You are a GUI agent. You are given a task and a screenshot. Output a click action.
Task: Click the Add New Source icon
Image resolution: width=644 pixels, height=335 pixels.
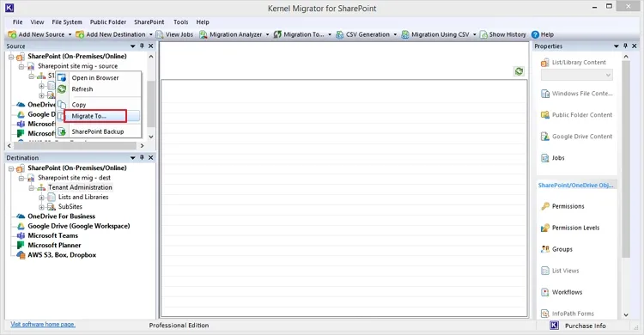12,34
